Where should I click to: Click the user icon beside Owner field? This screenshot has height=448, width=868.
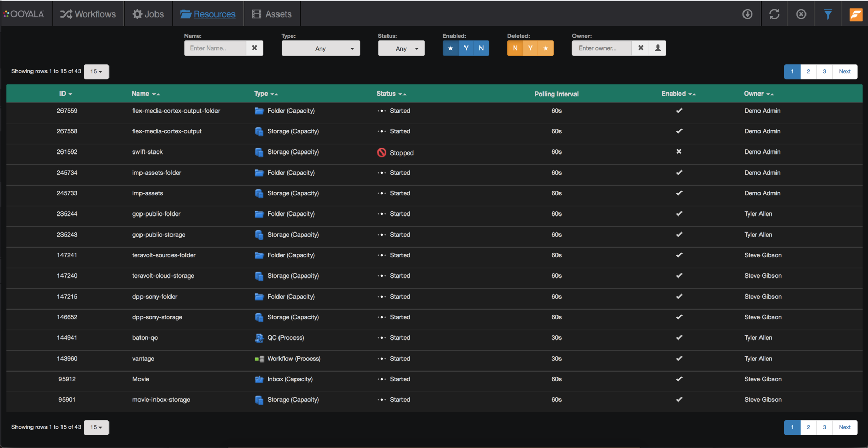tap(658, 48)
